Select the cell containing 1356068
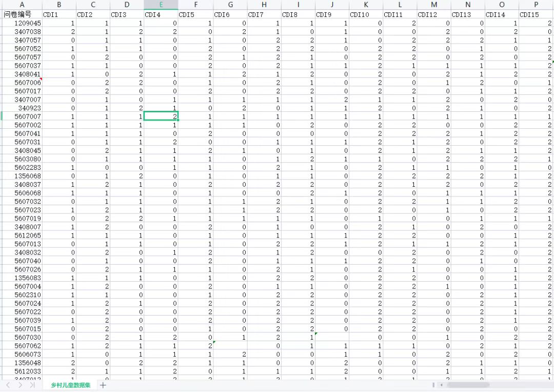Viewport: 554px width, 392px height. [22, 175]
